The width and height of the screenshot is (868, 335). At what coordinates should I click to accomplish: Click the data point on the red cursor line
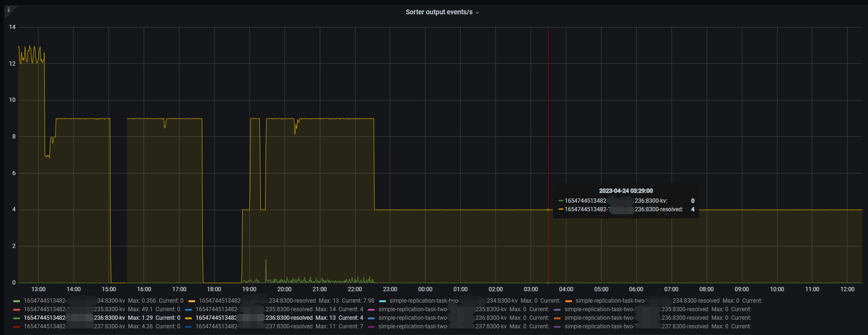(x=548, y=210)
